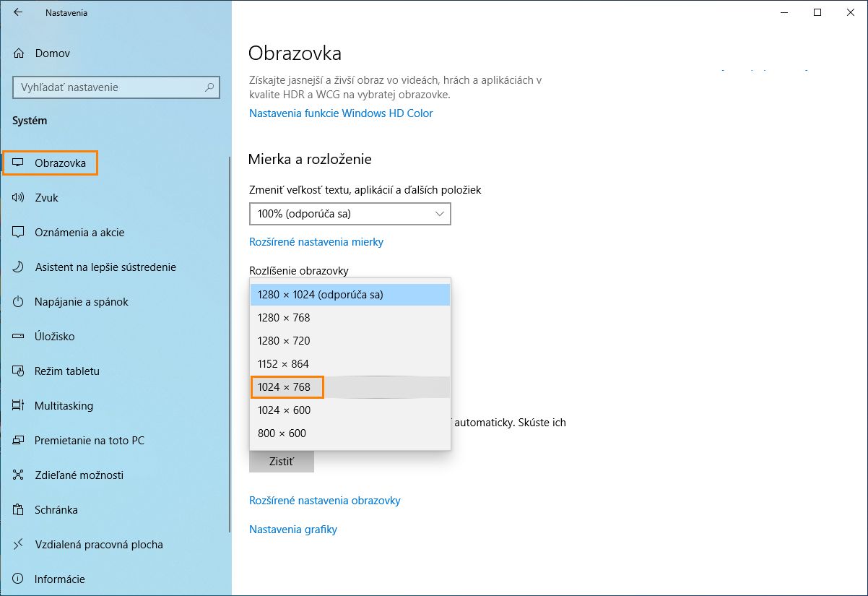
Task: Open Multitasking settings page
Action: tap(64, 406)
